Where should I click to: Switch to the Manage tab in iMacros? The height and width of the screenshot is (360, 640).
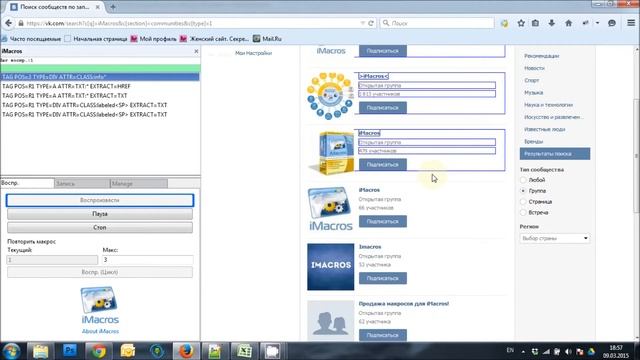[x=139, y=184]
